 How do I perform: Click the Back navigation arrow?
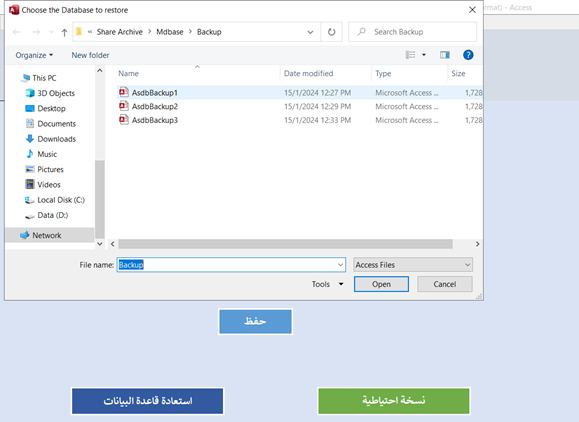(17, 32)
